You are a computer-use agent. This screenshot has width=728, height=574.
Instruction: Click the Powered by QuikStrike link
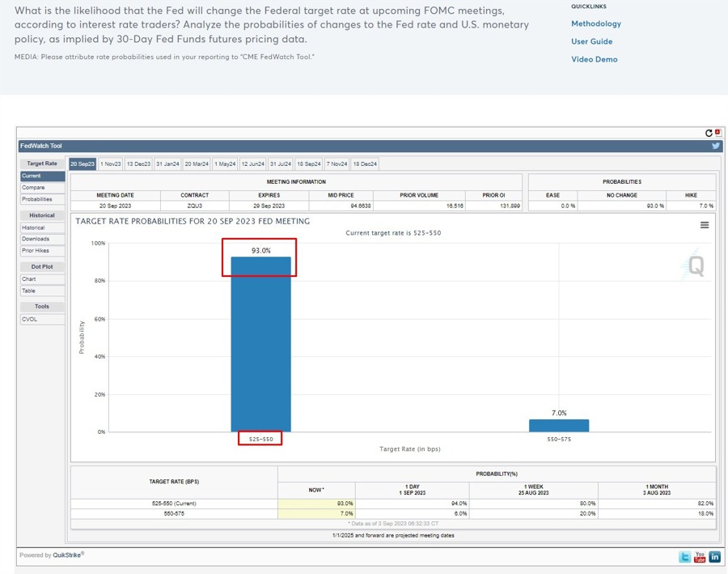tap(52, 556)
